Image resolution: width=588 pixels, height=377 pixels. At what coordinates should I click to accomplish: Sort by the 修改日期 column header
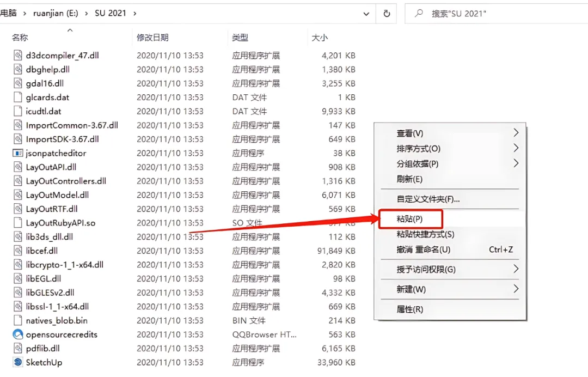pos(152,38)
